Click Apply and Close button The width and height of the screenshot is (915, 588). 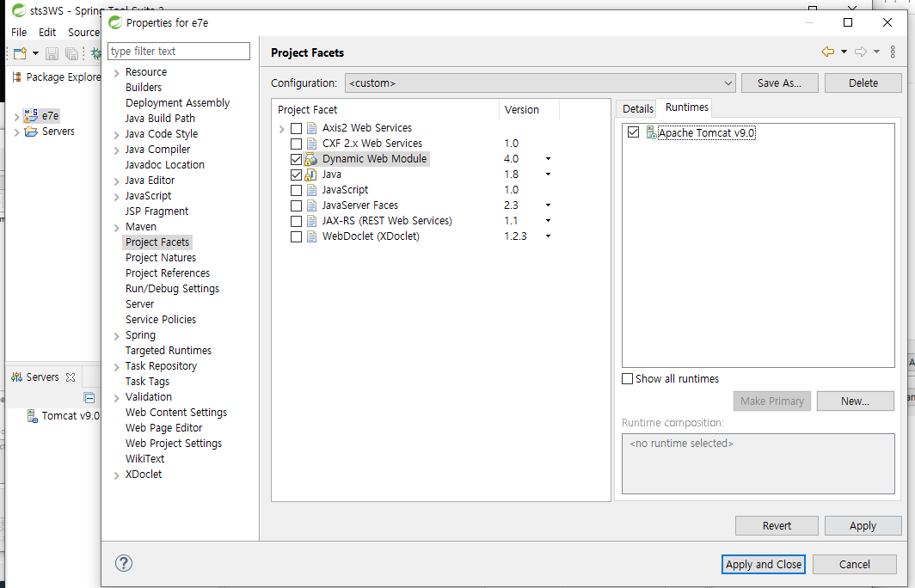[x=764, y=564]
